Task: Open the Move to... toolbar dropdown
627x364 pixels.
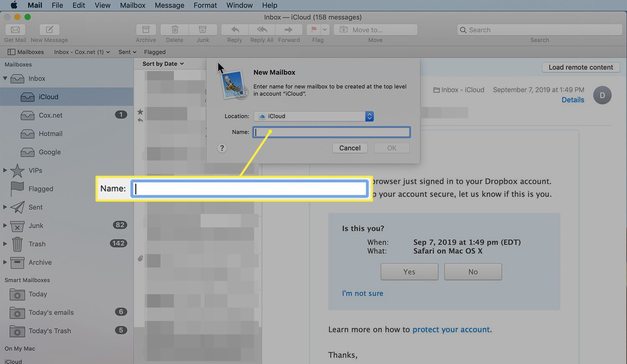Action: (x=375, y=30)
